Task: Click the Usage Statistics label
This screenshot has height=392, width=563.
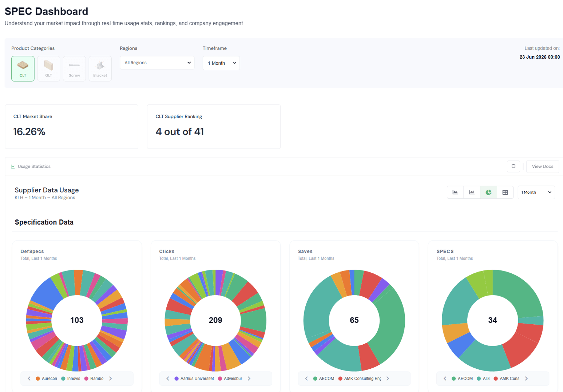Action: [x=34, y=166]
